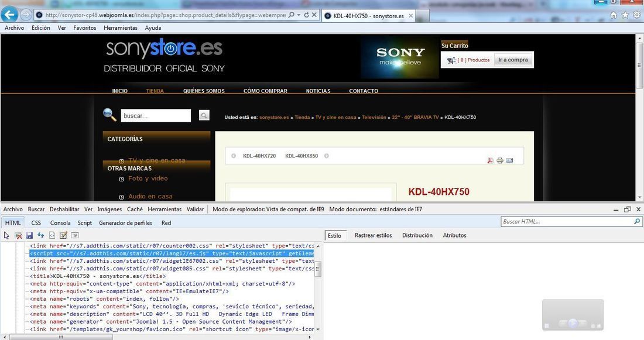
Task: Open KDL-40HX720 product link
Action: [259, 156]
